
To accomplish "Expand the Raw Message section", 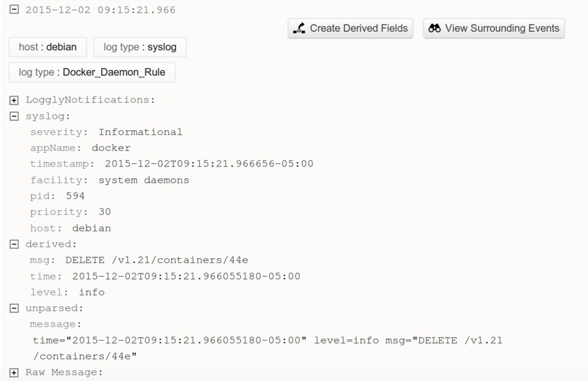I will click(x=14, y=372).
